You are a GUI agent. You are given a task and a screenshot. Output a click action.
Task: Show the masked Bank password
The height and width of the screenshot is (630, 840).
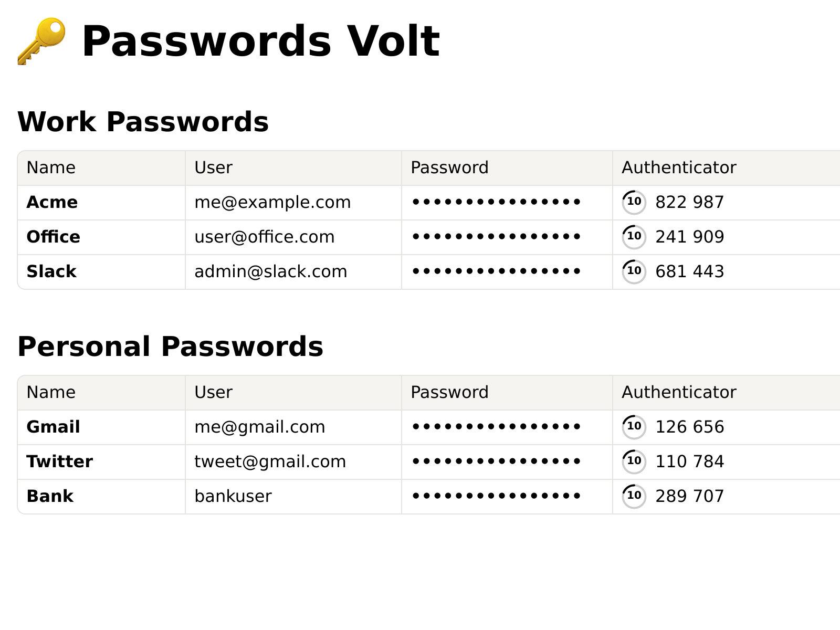pyautogui.click(x=496, y=496)
